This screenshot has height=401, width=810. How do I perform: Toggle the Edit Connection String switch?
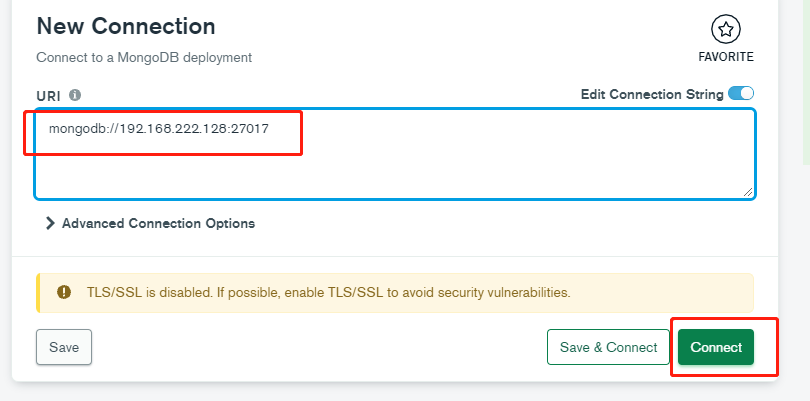[x=741, y=94]
